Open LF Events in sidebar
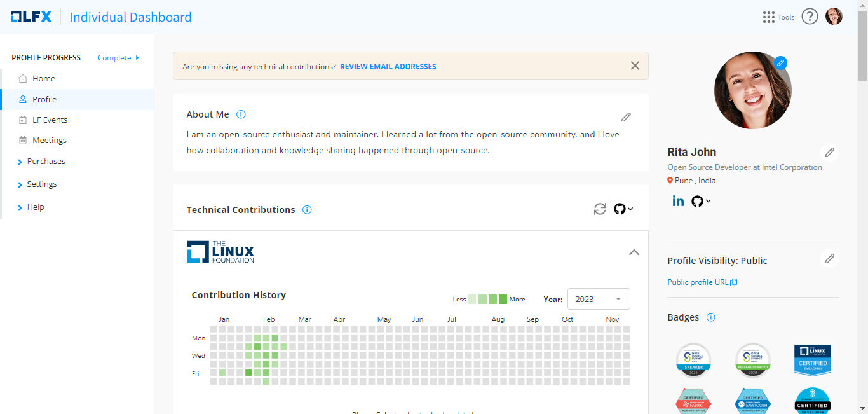The image size is (868, 414). tap(50, 120)
